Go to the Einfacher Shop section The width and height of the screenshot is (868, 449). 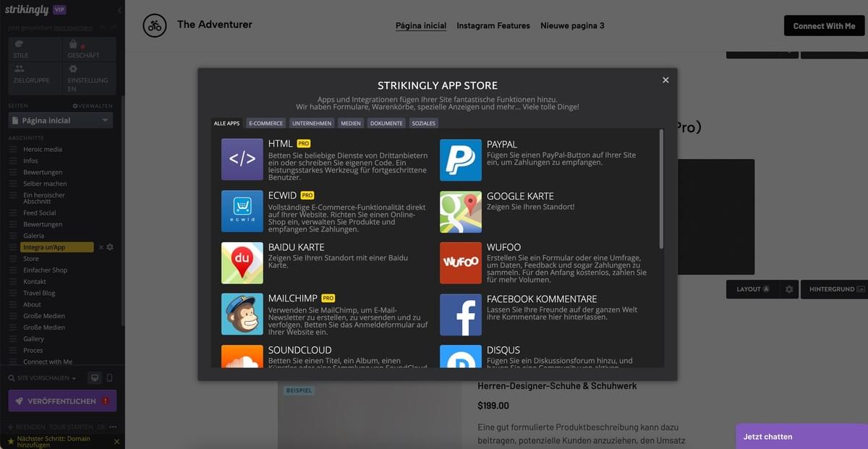45,270
